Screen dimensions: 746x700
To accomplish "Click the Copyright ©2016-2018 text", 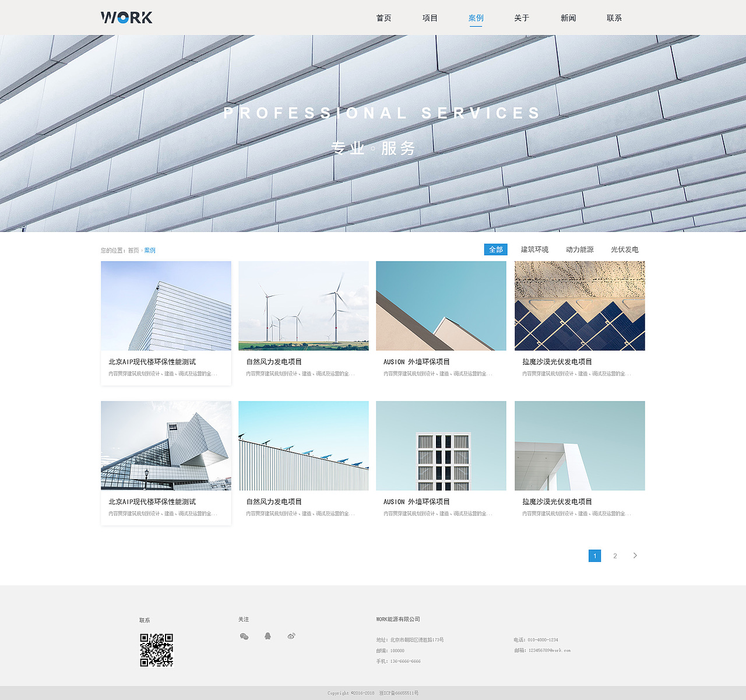I will [351, 693].
